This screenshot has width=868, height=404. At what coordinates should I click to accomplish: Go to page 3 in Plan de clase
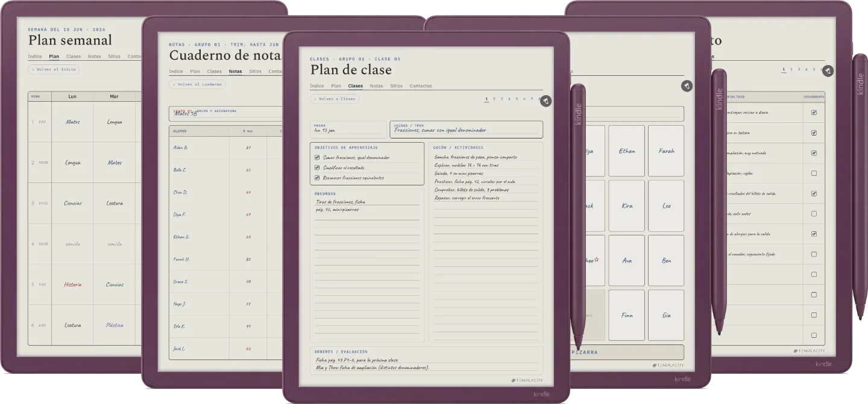pos(502,99)
